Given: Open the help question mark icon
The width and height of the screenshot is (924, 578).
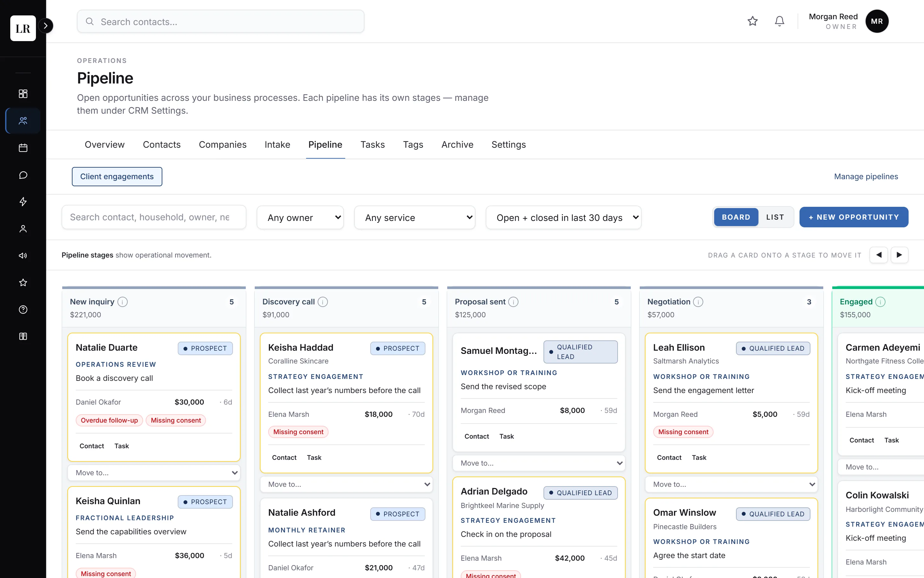Looking at the screenshot, I should click(23, 309).
